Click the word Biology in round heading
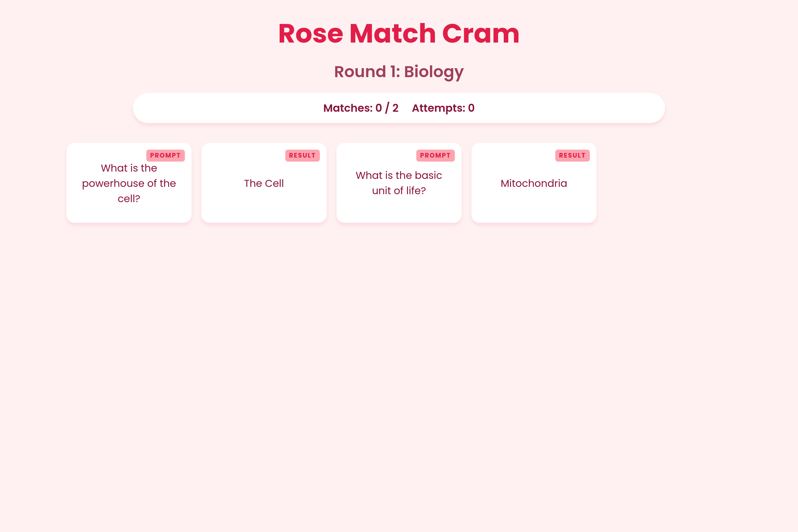Viewport: 798px width, 532px height. tap(434, 71)
